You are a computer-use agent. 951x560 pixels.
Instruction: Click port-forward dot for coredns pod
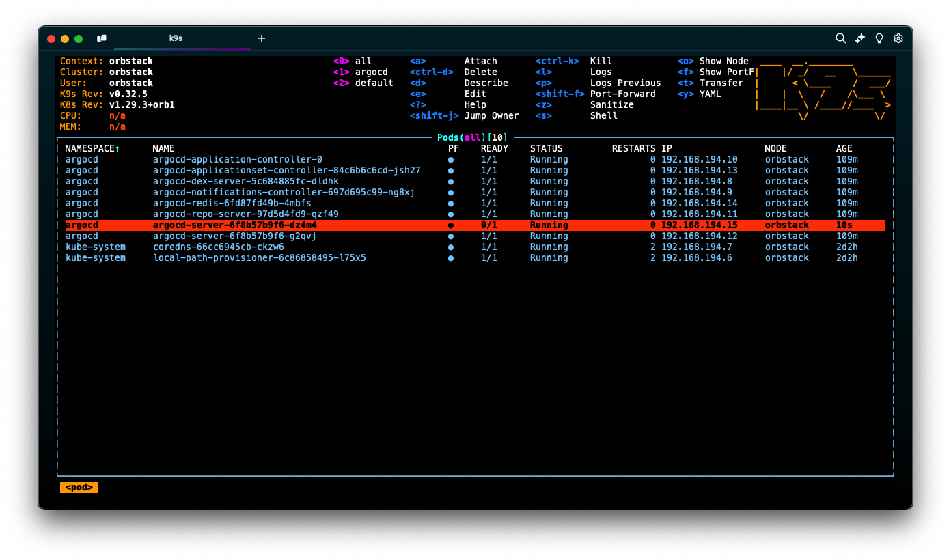click(x=451, y=247)
